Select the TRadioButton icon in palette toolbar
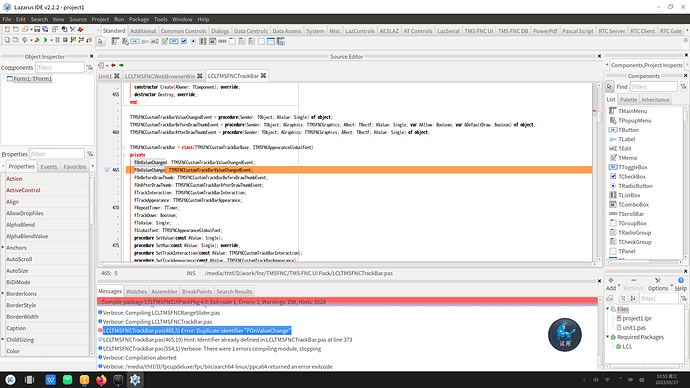The image size is (690, 388). 193,41
